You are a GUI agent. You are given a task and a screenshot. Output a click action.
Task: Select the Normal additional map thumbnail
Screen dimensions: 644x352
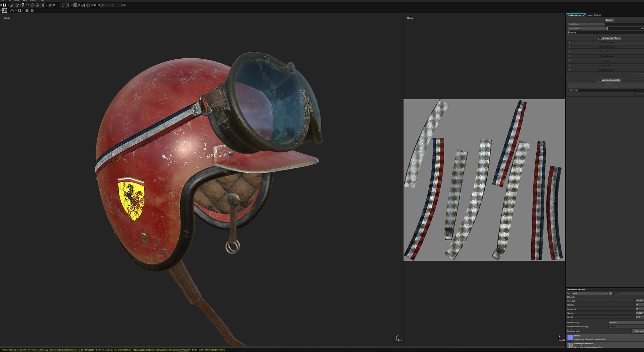[570, 338]
